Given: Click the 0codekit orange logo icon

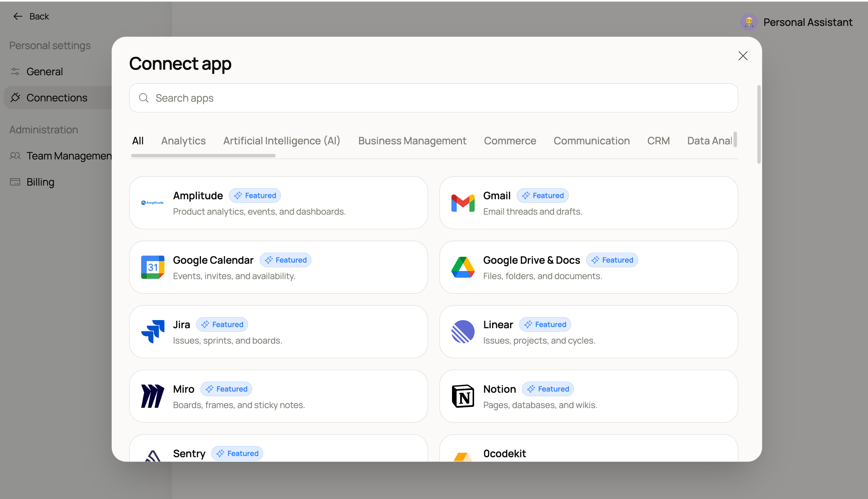Looking at the screenshot, I should tap(462, 457).
